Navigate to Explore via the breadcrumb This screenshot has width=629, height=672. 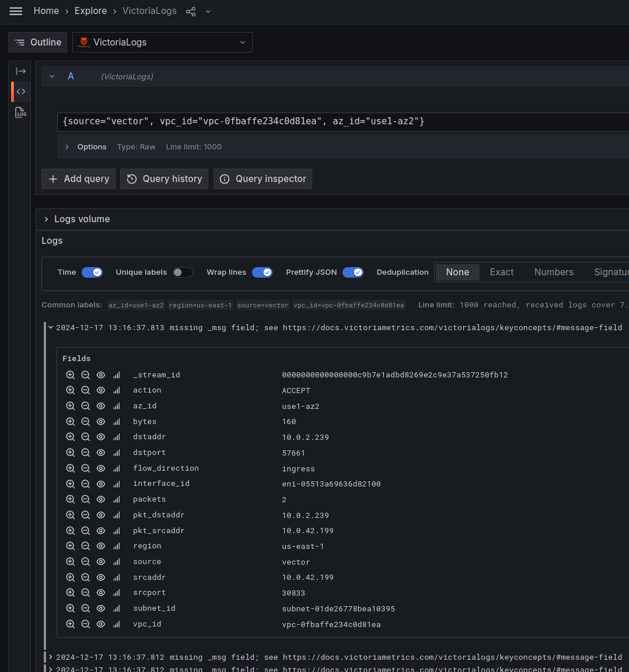pos(90,11)
